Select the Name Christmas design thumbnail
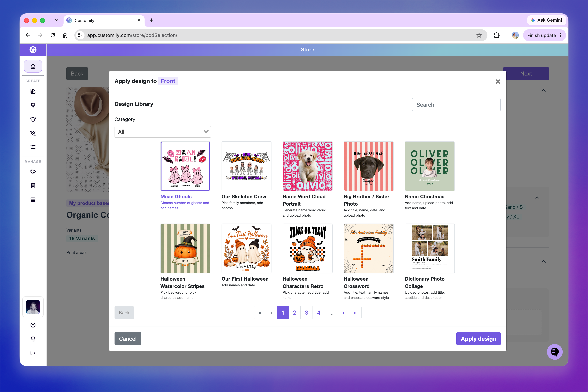Viewport: 588px width, 392px height. 429,166
